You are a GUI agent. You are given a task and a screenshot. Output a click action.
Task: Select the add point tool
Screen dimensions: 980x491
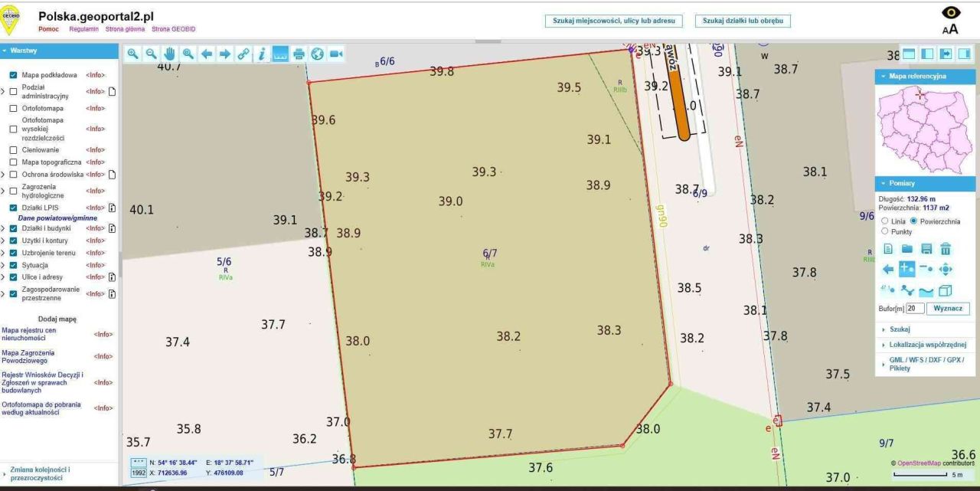(x=907, y=269)
